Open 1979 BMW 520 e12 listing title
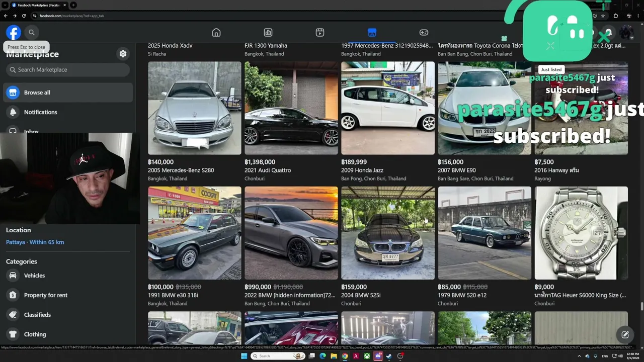 tap(461, 295)
